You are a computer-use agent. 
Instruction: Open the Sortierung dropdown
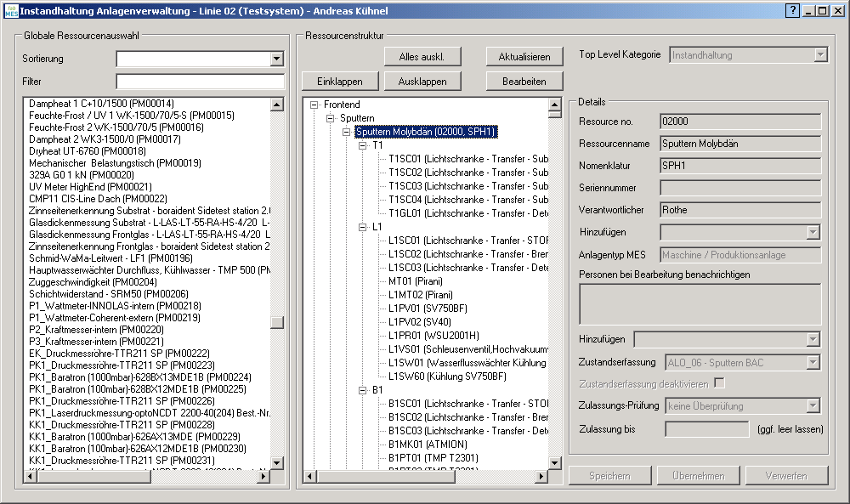[x=276, y=59]
